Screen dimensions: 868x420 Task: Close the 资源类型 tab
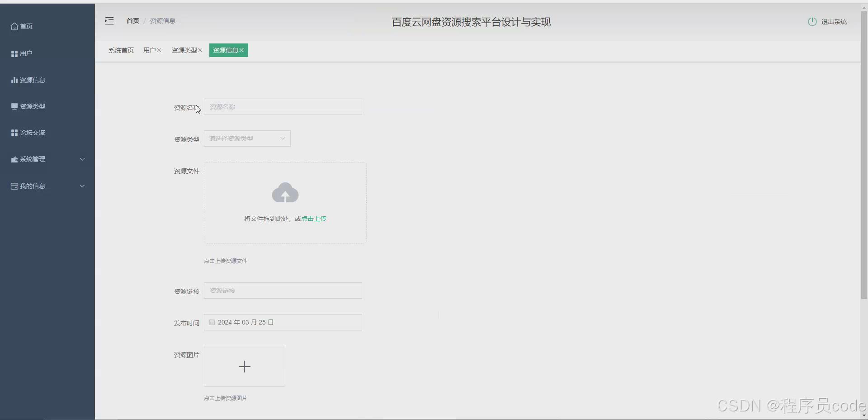200,50
